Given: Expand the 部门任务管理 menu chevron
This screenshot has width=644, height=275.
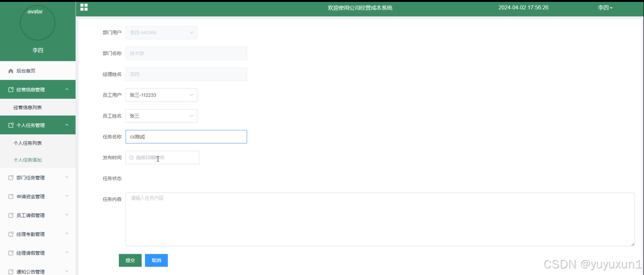Looking at the screenshot, I should [x=67, y=178].
